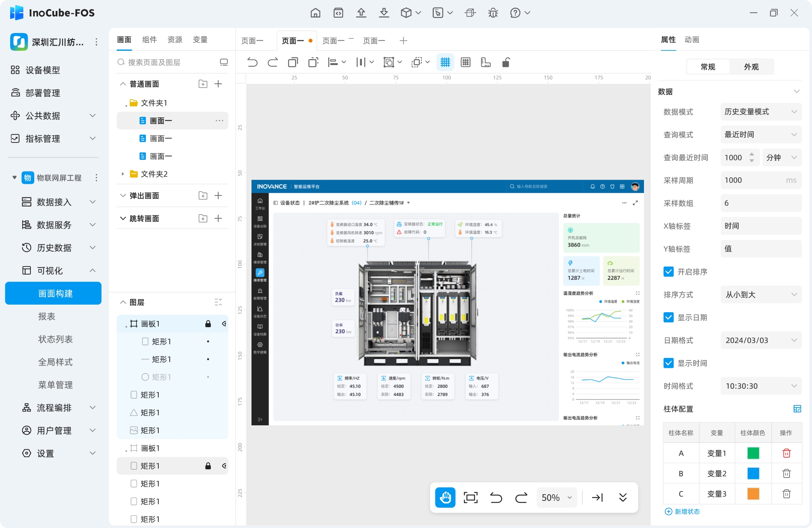Open the 数据模式 dropdown

coord(761,112)
